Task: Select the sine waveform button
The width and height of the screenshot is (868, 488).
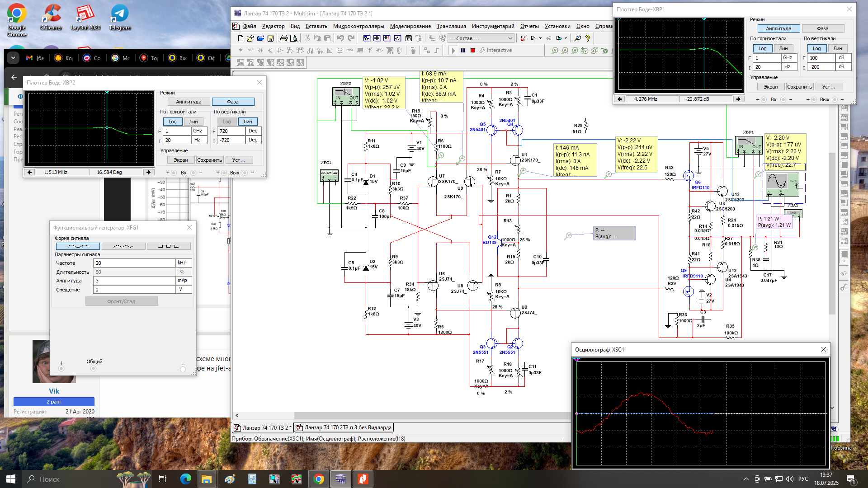Action: (x=78, y=246)
